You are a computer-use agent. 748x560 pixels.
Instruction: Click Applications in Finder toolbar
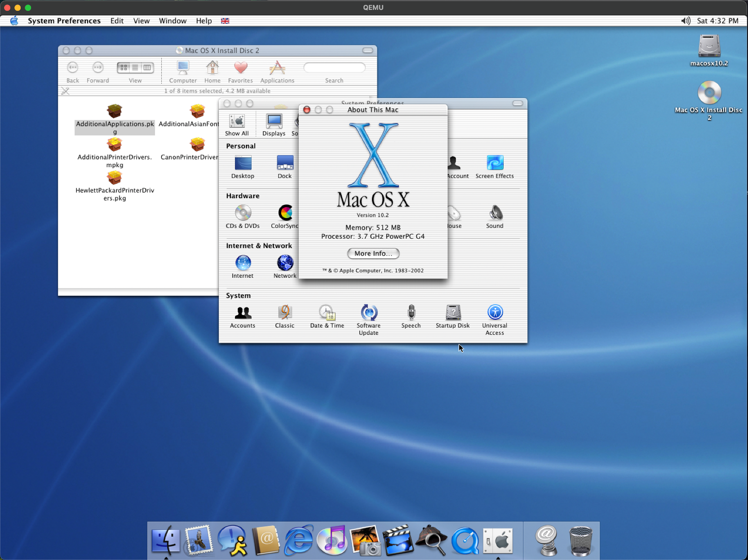pos(277,72)
